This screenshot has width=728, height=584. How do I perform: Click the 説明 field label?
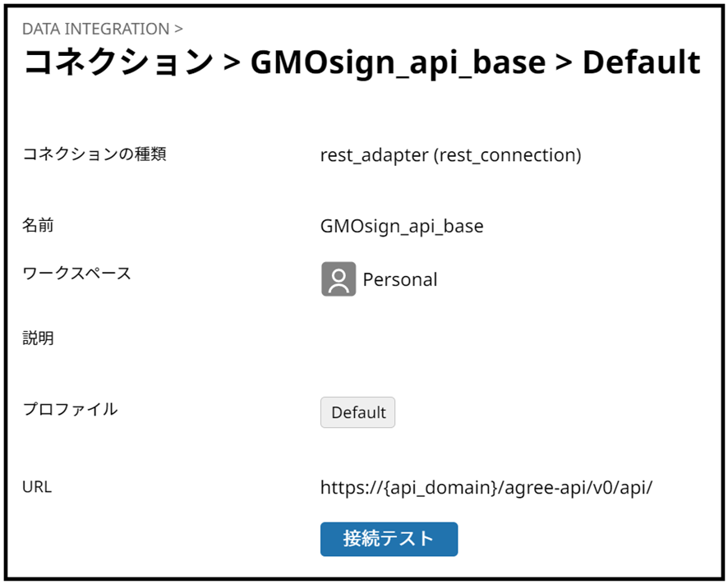tap(38, 338)
